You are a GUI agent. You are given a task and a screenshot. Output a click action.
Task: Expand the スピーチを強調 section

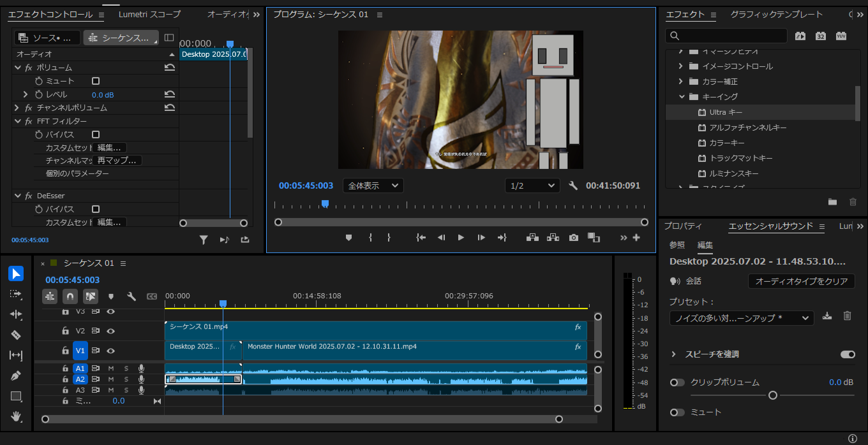[673, 354]
